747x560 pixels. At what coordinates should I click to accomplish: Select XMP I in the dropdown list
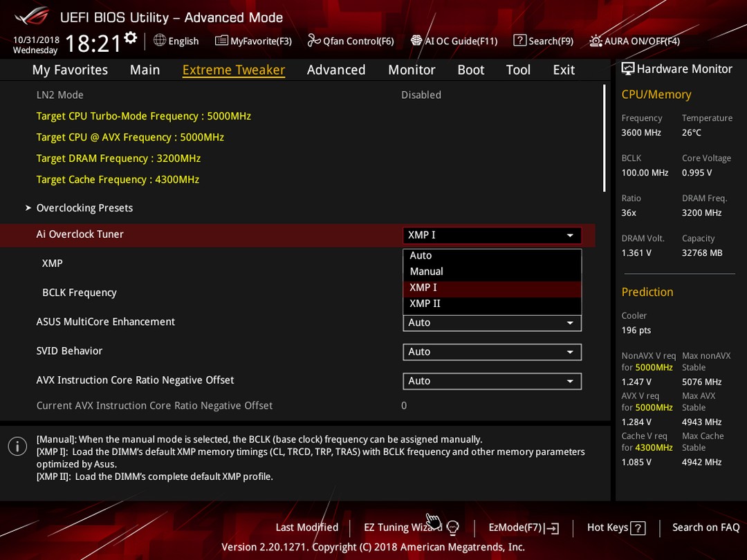492,288
